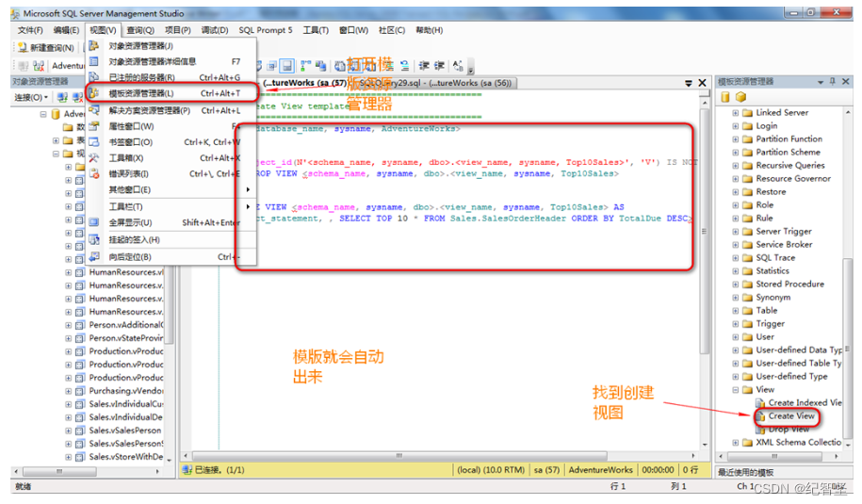Viewport: 862px width, 504px height.
Task: Click the disconnect icon in SQL editor toolbar
Action: click(x=39, y=66)
